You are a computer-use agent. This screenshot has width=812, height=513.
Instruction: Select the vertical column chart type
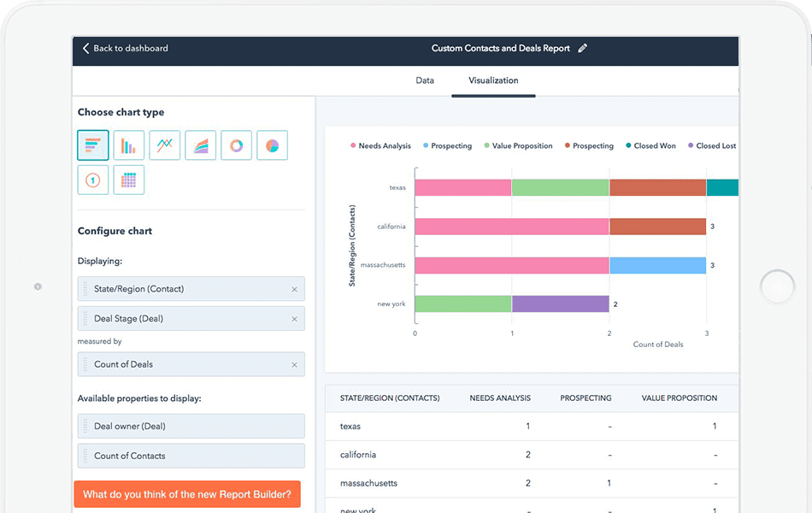pos(129,145)
